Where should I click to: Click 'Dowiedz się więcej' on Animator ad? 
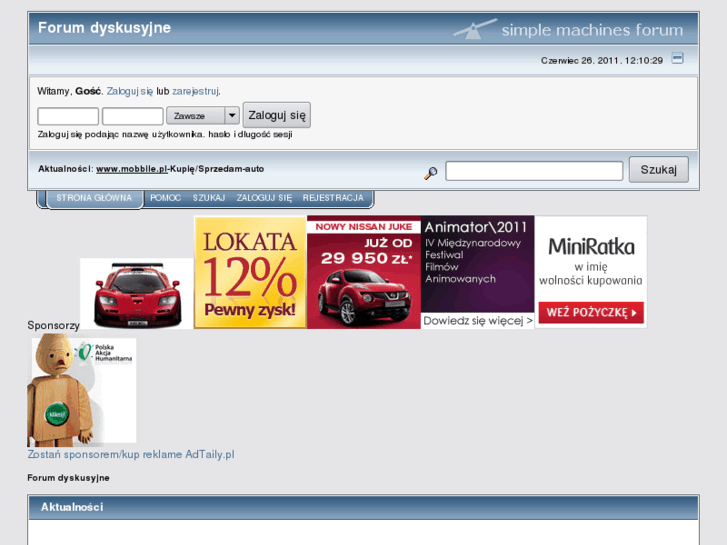pyautogui.click(x=478, y=321)
